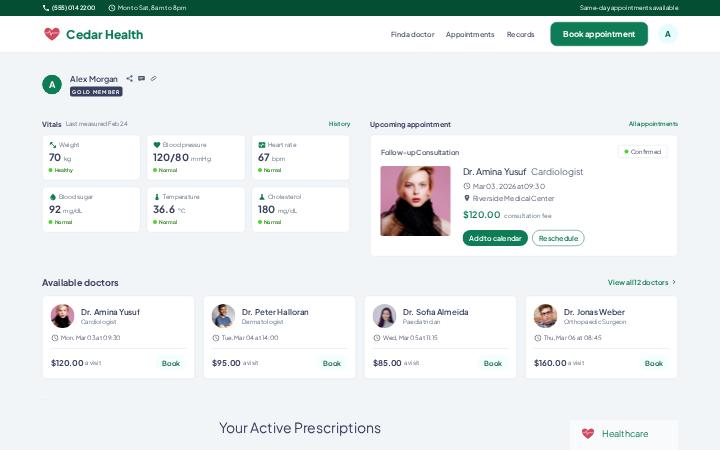720x450 pixels.
Task: Click the 92 mg/dL blood sugar value
Action: [65, 209]
